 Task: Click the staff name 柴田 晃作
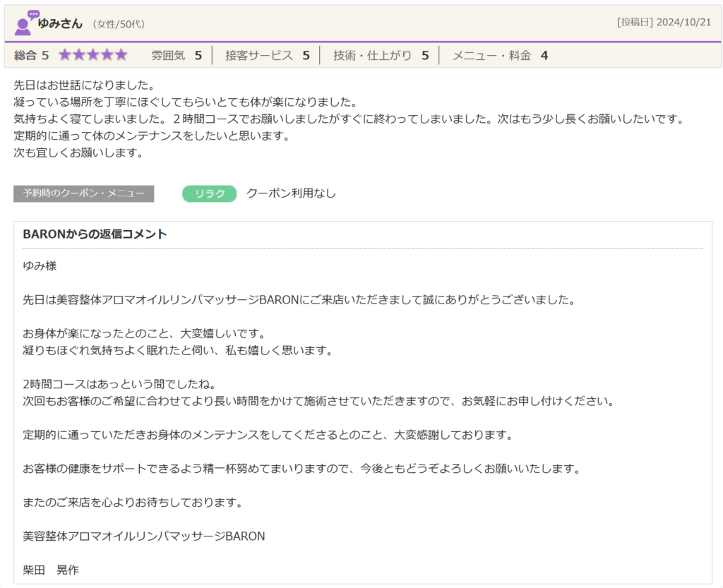pyautogui.click(x=51, y=570)
